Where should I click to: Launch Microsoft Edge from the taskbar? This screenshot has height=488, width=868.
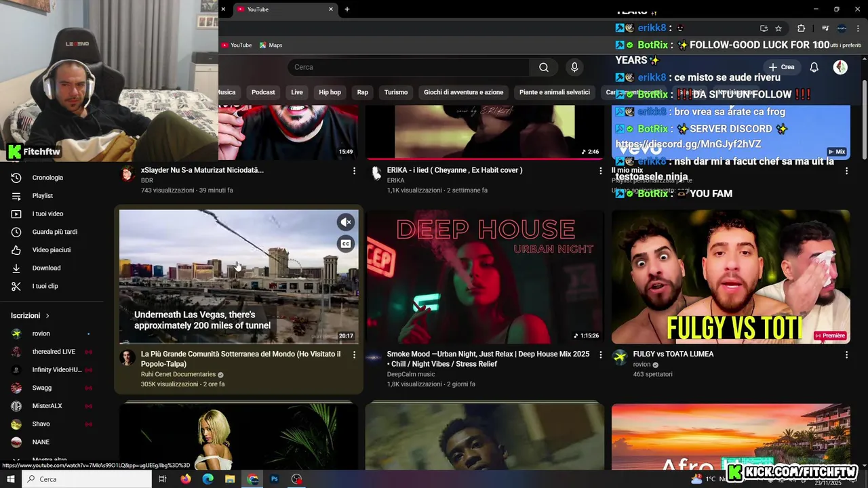click(x=208, y=479)
